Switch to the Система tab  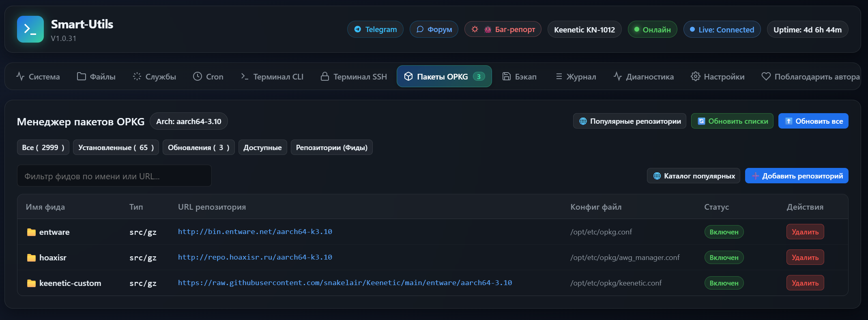coord(38,76)
